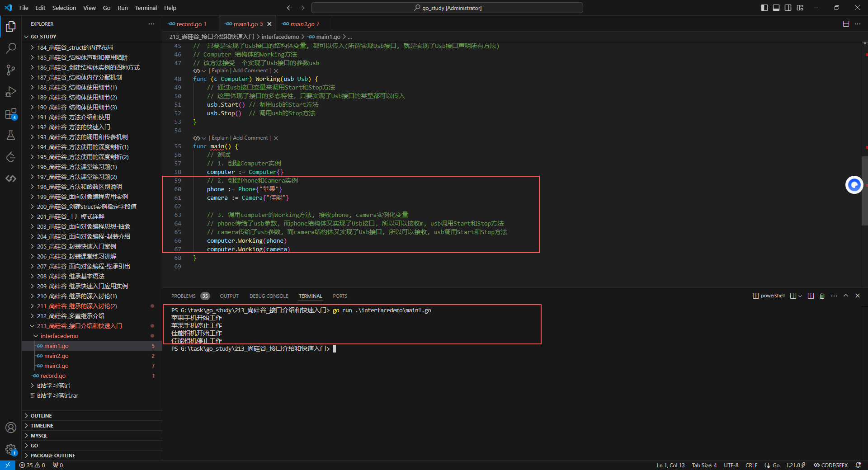Open the Accounts menu icon
The height and width of the screenshot is (470, 868).
point(11,428)
